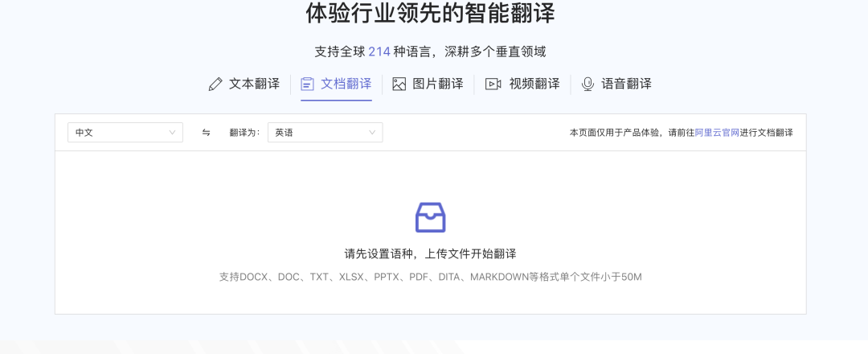Click the document icon for document translation
Image resolution: width=868 pixels, height=354 pixels.
307,84
